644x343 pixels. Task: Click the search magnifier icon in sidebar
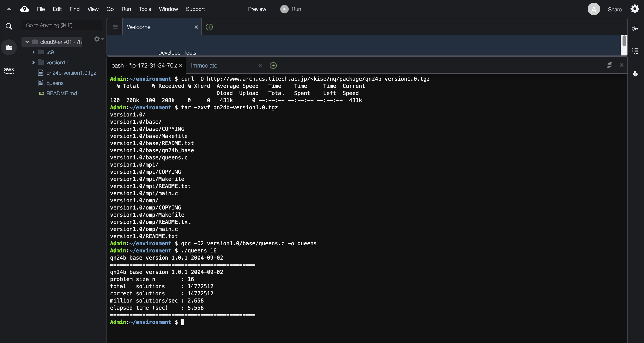click(x=9, y=26)
